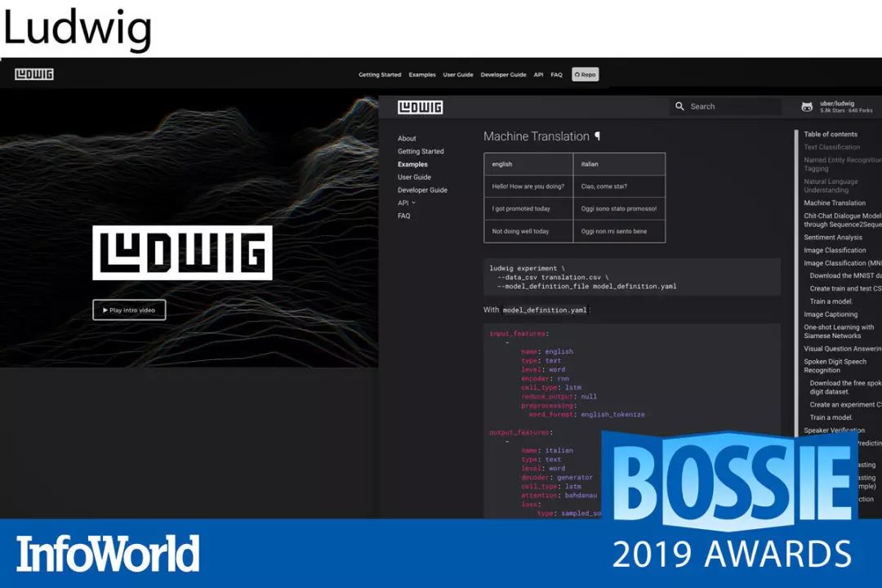The width and height of the screenshot is (882, 588).
Task: Open User Guide in the docs sidebar
Action: point(414,177)
